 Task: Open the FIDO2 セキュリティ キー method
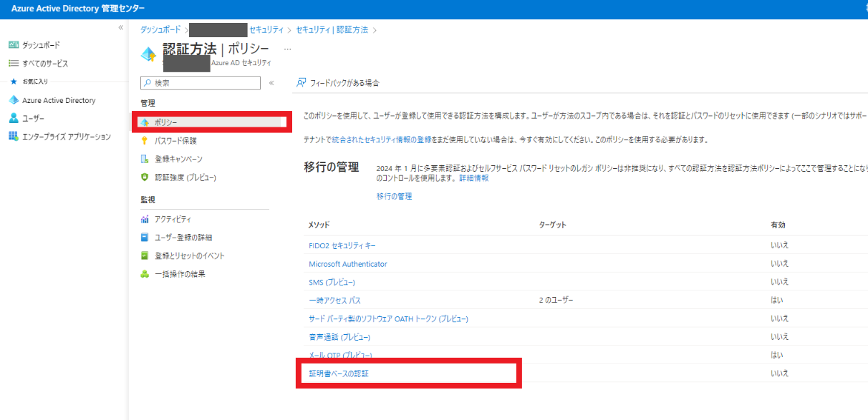click(342, 245)
